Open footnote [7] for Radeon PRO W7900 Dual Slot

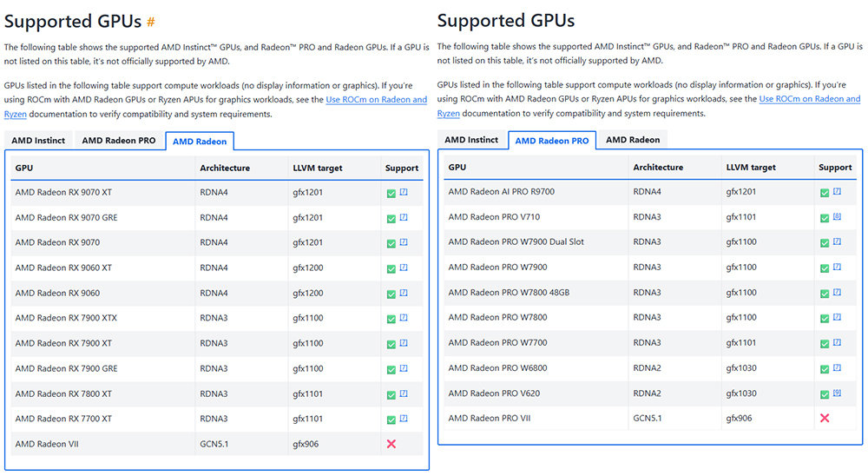pyautogui.click(x=837, y=242)
